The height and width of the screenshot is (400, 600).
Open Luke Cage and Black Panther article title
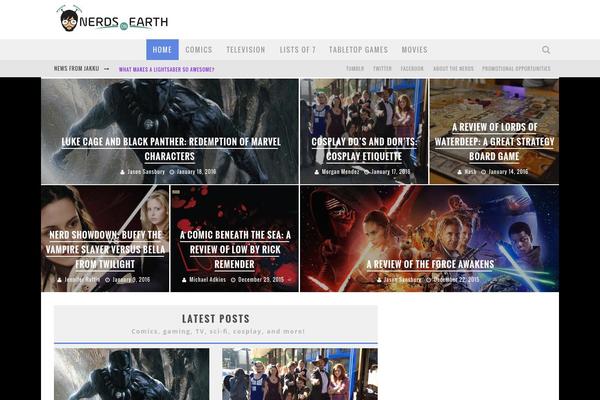(171, 149)
